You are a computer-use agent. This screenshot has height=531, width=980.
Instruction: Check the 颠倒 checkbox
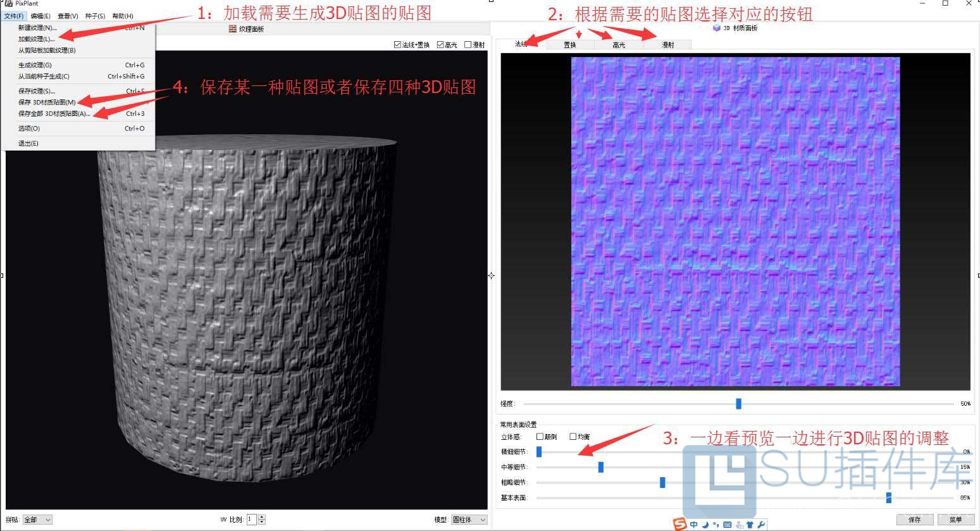[540, 437]
